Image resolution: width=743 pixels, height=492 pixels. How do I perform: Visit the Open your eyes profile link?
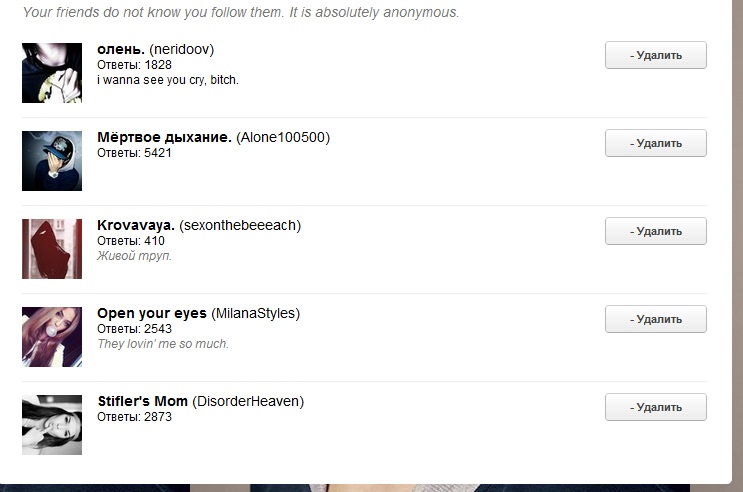pos(152,313)
